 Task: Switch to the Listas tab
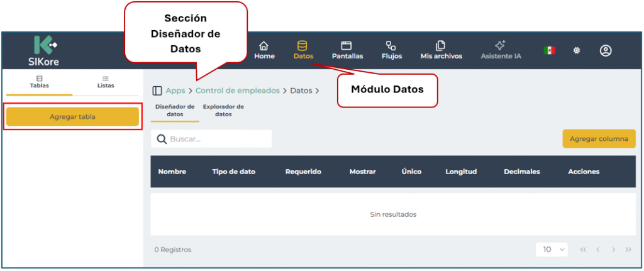coord(106,82)
